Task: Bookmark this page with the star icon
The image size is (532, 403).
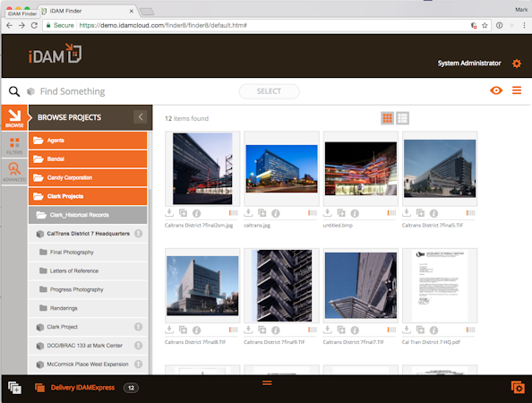Action: point(485,25)
